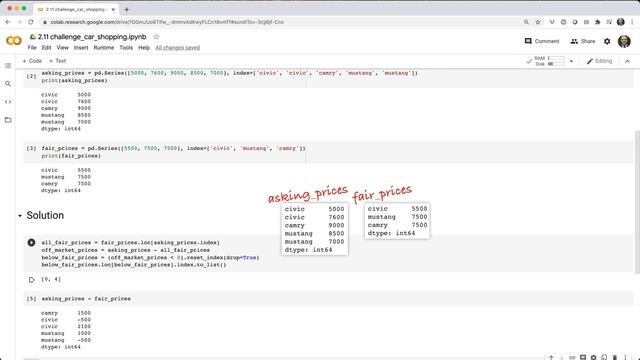Move the cell up with the arrow icon
Image resolution: width=640 pixels, height=360 pixels.
[551, 358]
